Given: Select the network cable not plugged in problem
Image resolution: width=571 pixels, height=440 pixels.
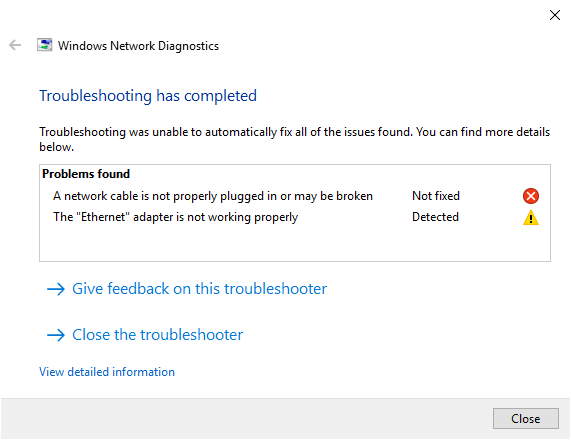Looking at the screenshot, I should click(x=213, y=196).
